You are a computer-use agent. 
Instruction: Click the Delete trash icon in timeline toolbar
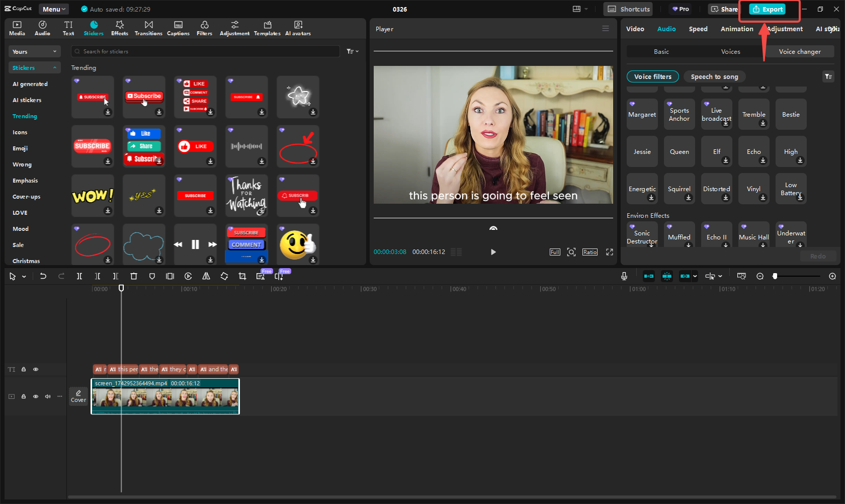(x=133, y=276)
